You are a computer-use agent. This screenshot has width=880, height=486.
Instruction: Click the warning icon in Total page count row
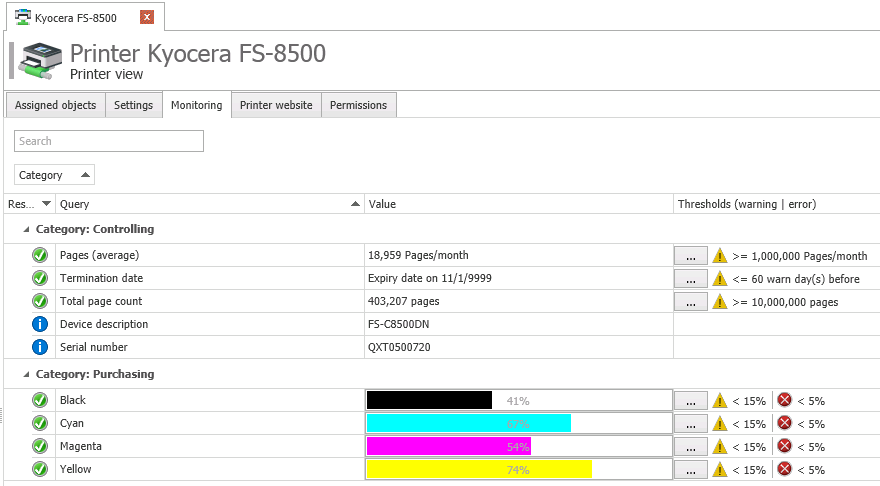[719, 301]
